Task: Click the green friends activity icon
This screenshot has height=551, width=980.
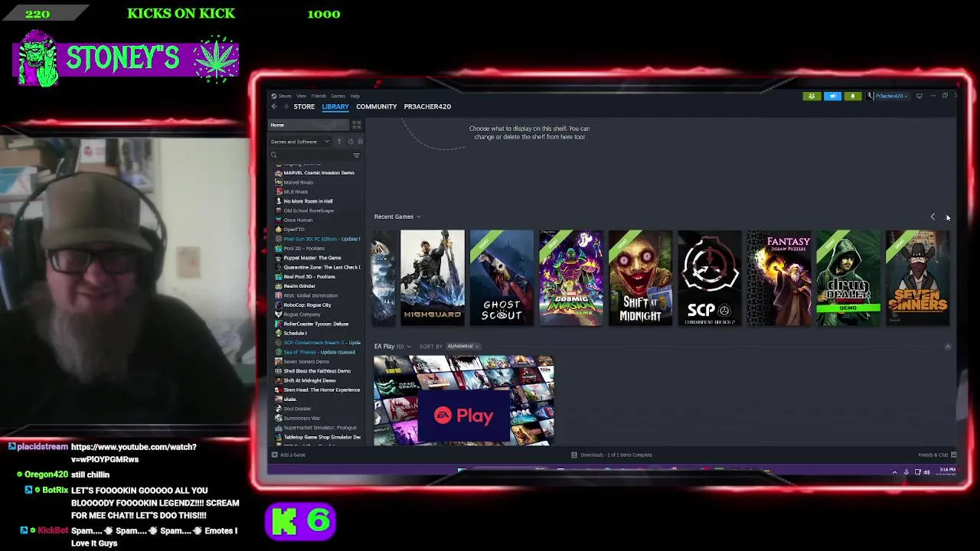Action: pos(812,96)
